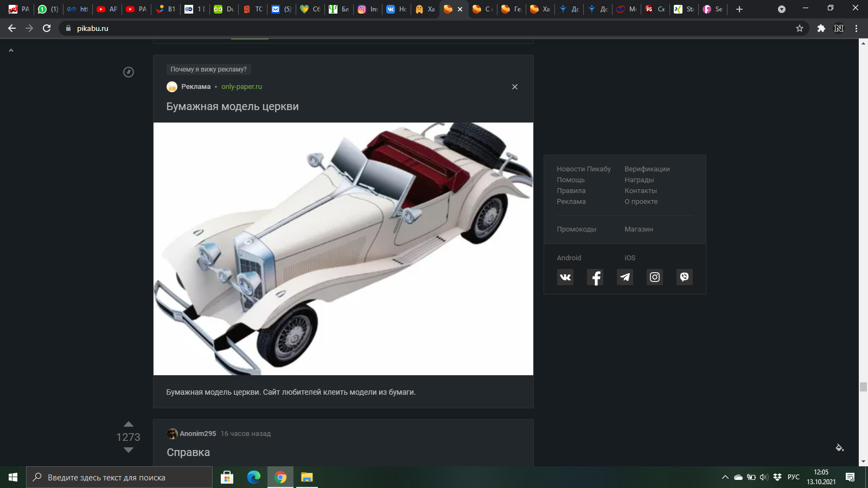
Task: Open the Chrome extensions puzzle icon
Action: [x=821, y=28]
